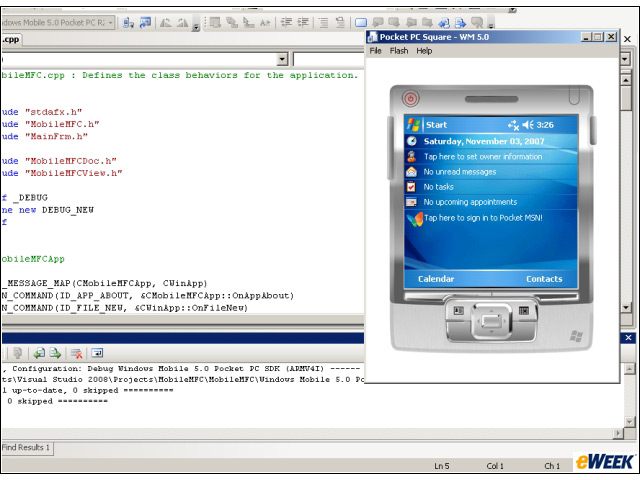Click the decrease indent toolbar icon
The height and width of the screenshot is (480, 640).
286,22
